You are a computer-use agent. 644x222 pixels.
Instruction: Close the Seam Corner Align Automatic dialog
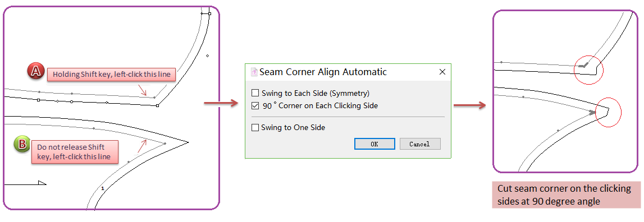tap(442, 72)
